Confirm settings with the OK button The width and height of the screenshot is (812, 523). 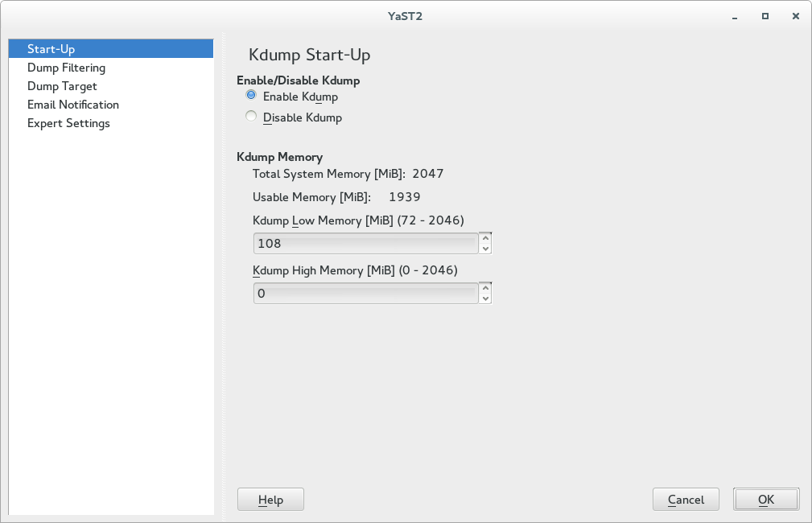[x=766, y=500]
